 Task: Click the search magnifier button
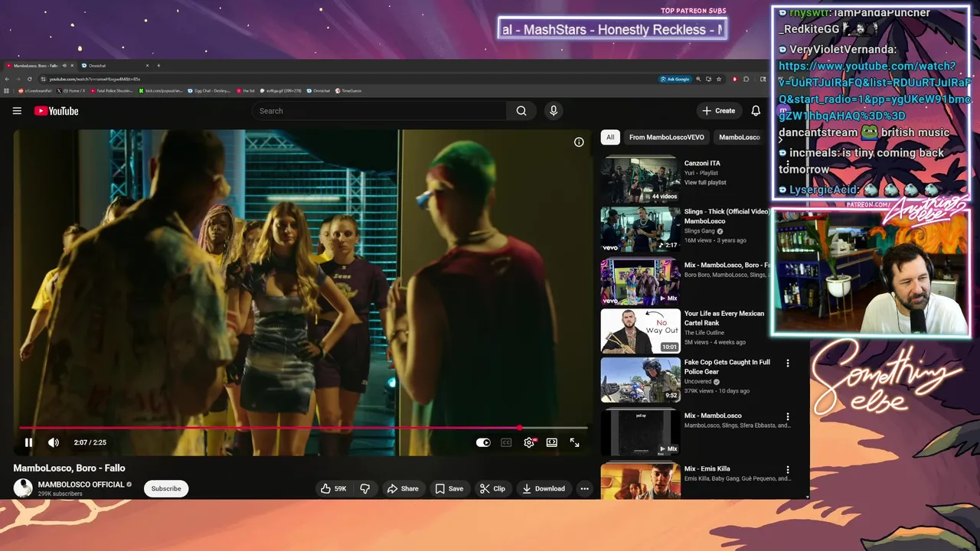(x=521, y=111)
